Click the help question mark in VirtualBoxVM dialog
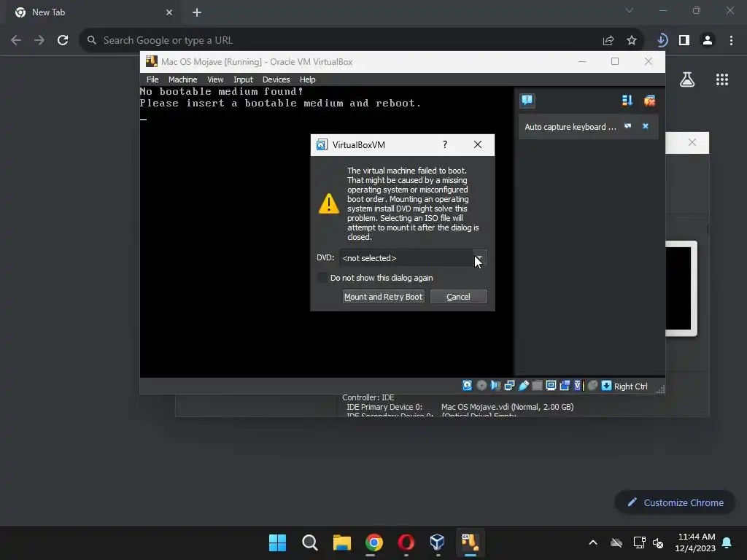 pyautogui.click(x=445, y=145)
